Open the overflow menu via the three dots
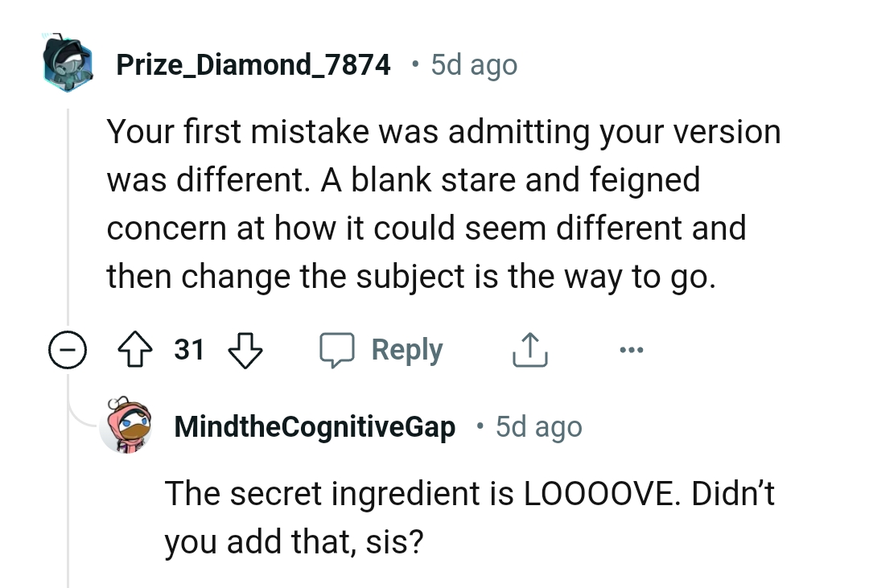 click(x=632, y=349)
